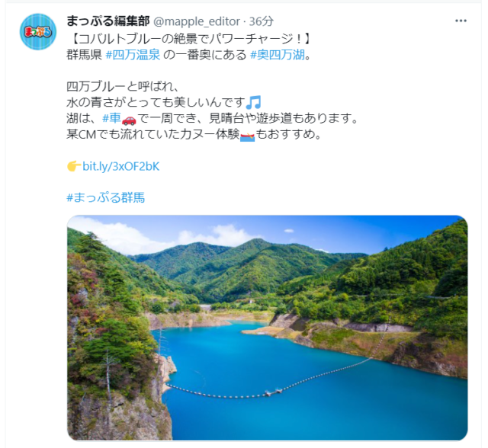The image size is (488, 448).
Task: Click the red car emoji
Action: (x=129, y=119)
